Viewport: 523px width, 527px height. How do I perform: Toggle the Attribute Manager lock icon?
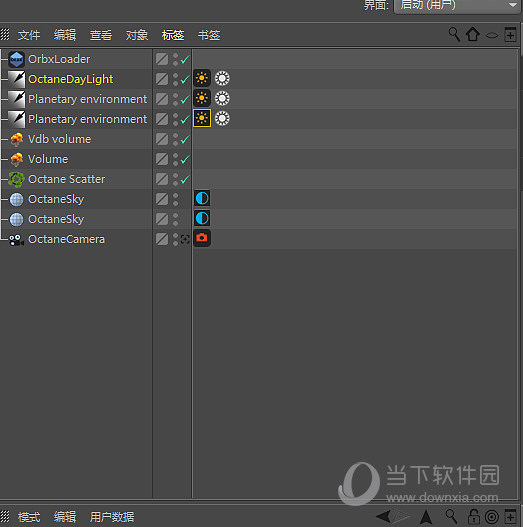(x=474, y=517)
